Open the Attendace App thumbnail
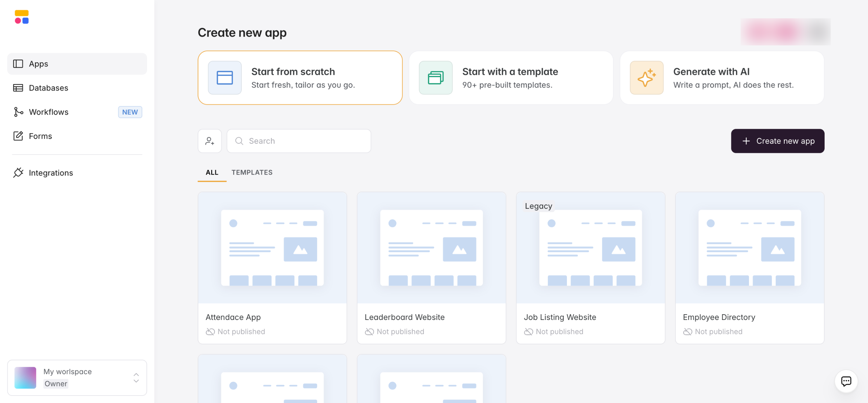 click(x=272, y=248)
